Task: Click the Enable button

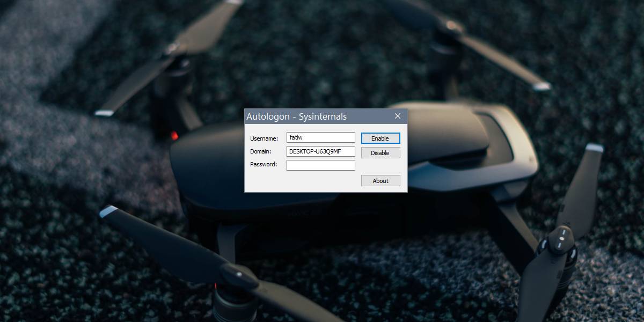Action: coord(380,138)
